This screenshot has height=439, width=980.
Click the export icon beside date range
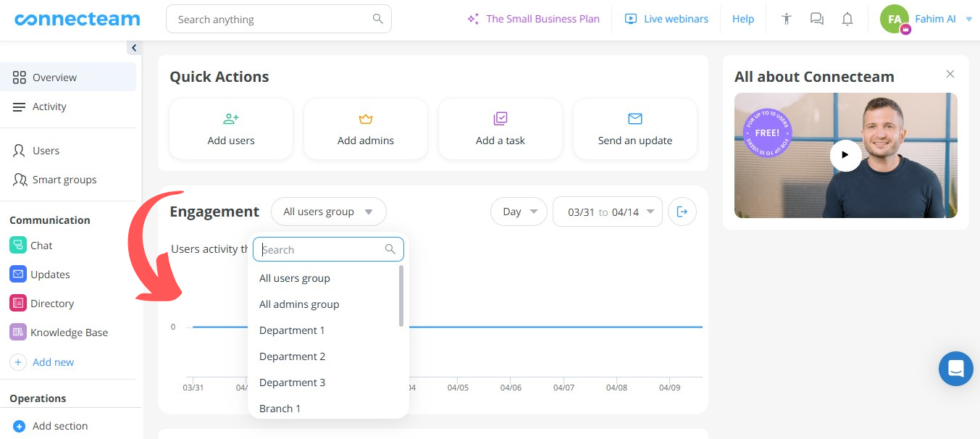point(682,212)
